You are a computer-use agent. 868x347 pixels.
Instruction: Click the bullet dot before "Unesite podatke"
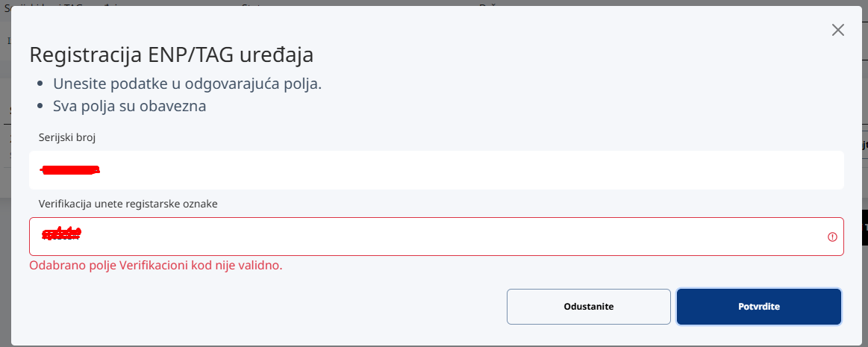click(40, 84)
